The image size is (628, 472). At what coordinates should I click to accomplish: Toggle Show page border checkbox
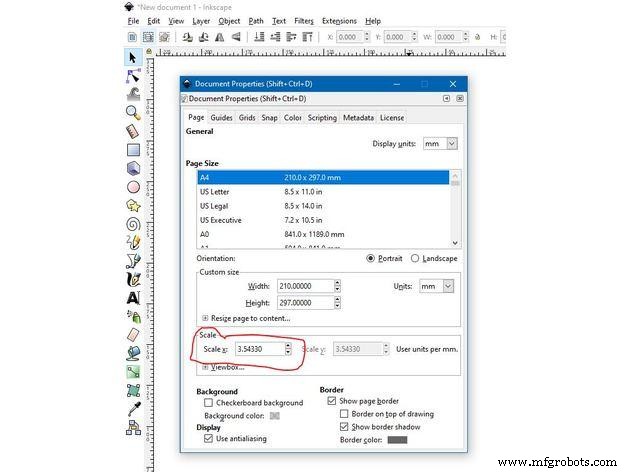[332, 401]
